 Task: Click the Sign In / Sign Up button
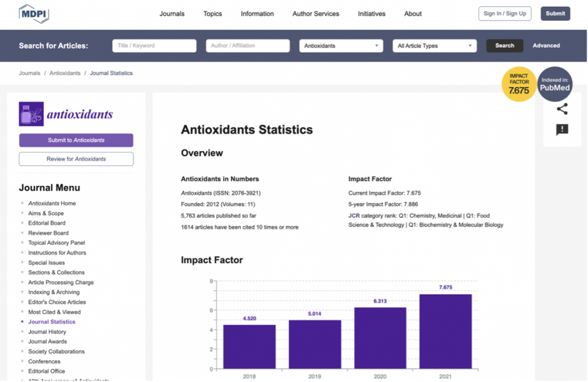pos(505,14)
